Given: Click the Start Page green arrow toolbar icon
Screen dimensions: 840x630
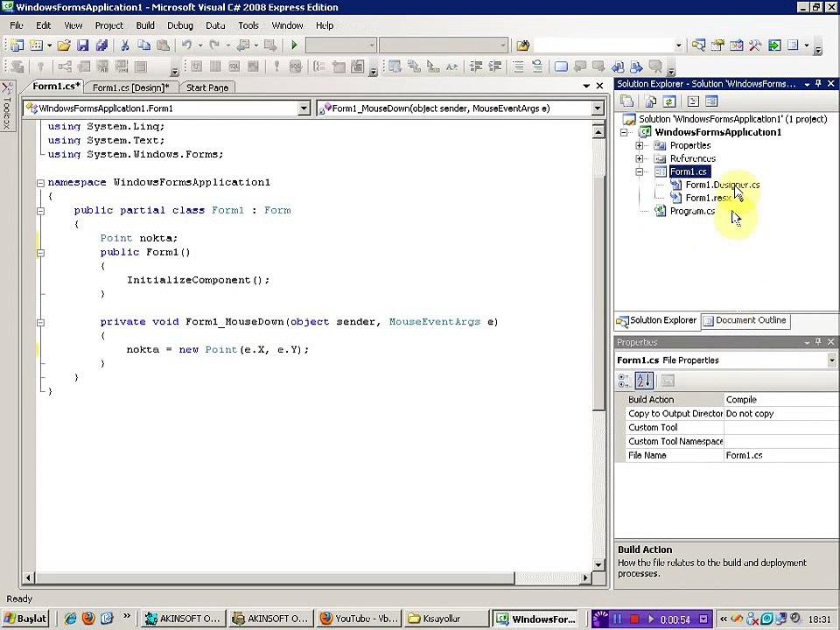Looking at the screenshot, I should coord(774,45).
